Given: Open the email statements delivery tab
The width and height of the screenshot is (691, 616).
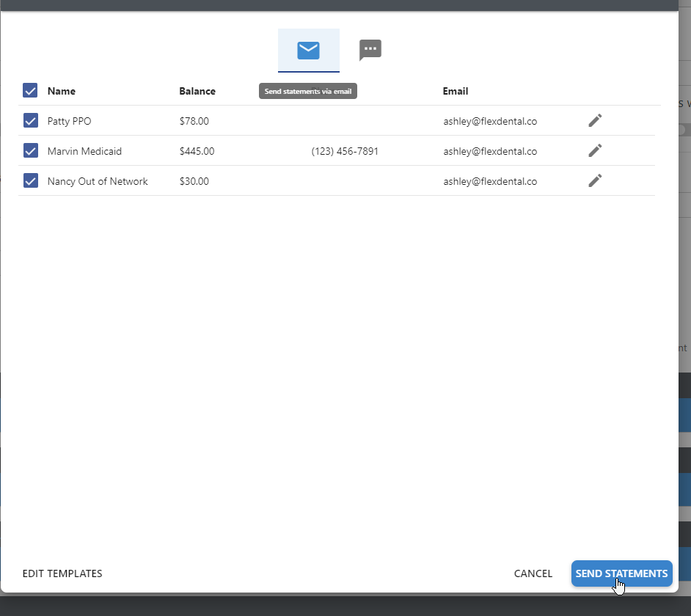Looking at the screenshot, I should [308, 51].
